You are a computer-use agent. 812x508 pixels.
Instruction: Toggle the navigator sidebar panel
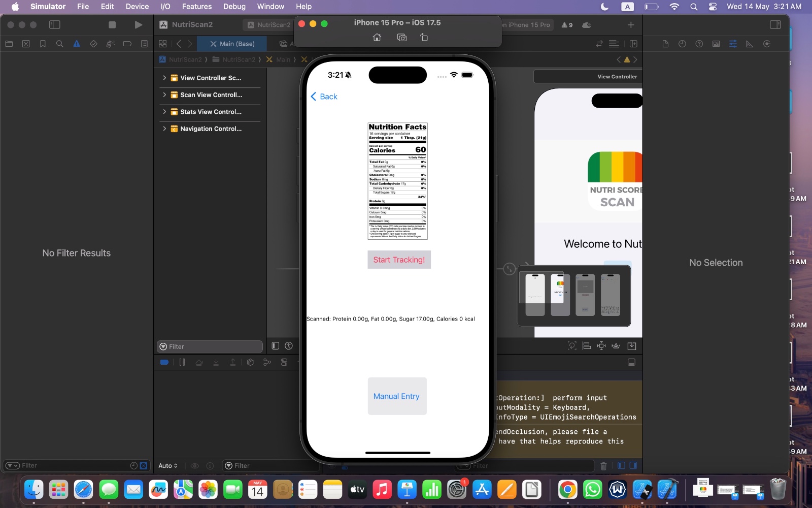55,24
